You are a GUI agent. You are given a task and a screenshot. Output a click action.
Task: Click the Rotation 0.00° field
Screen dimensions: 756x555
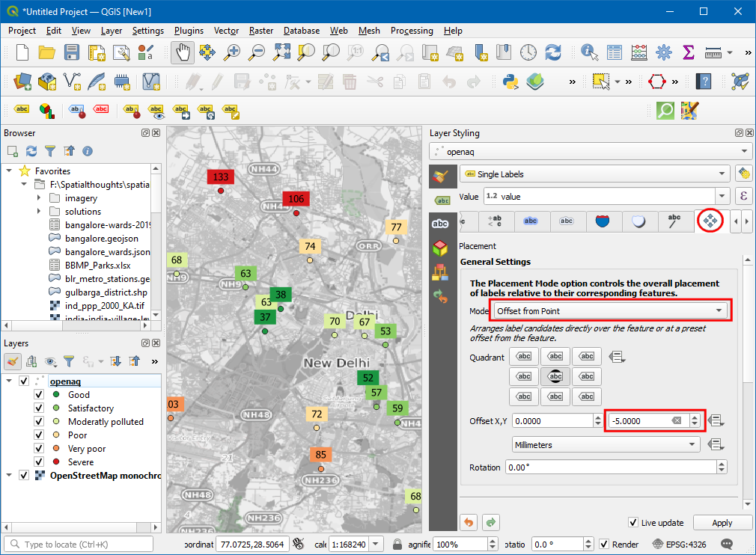point(612,467)
